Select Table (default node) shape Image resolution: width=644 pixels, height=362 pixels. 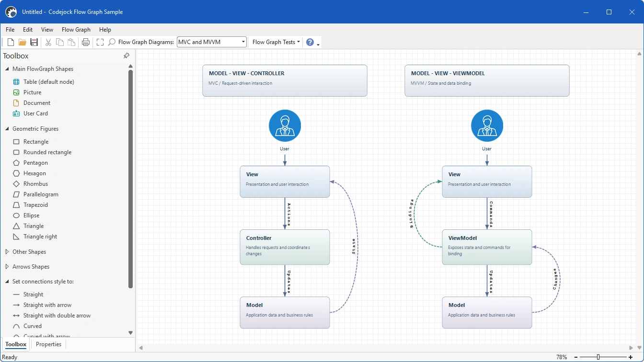coord(49,82)
